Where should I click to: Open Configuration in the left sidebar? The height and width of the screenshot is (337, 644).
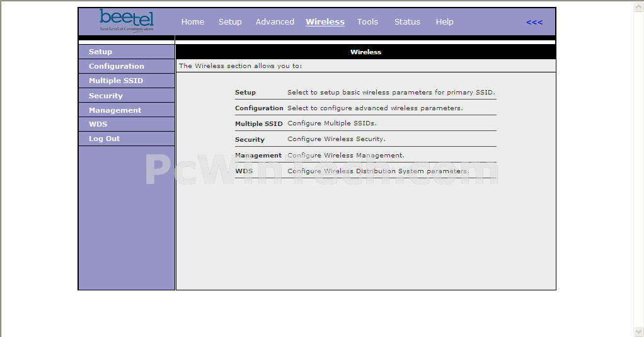127,66
